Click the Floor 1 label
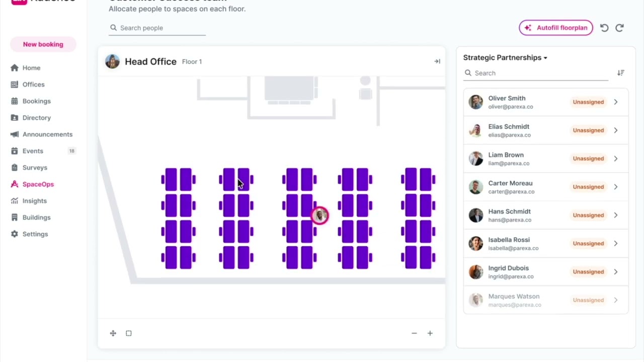This screenshot has height=362, width=644. click(192, 62)
